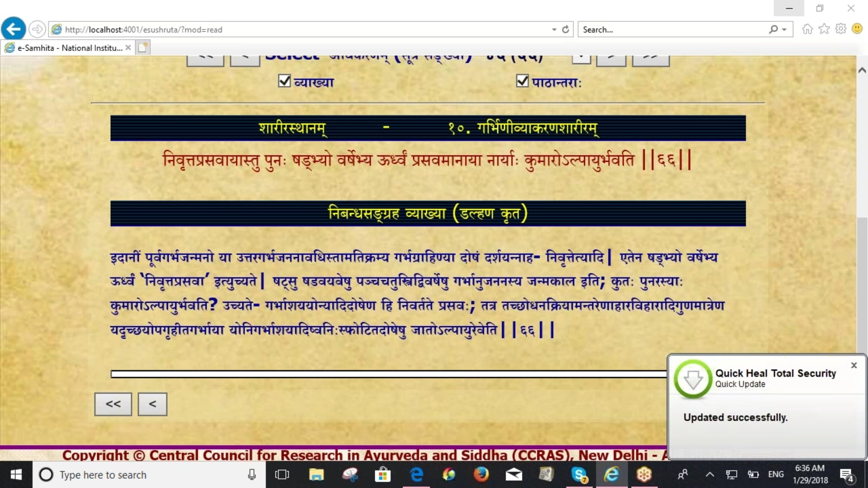Viewport: 868px width, 488px height.
Task: Click the browser Back arrow button
Action: click(x=14, y=29)
